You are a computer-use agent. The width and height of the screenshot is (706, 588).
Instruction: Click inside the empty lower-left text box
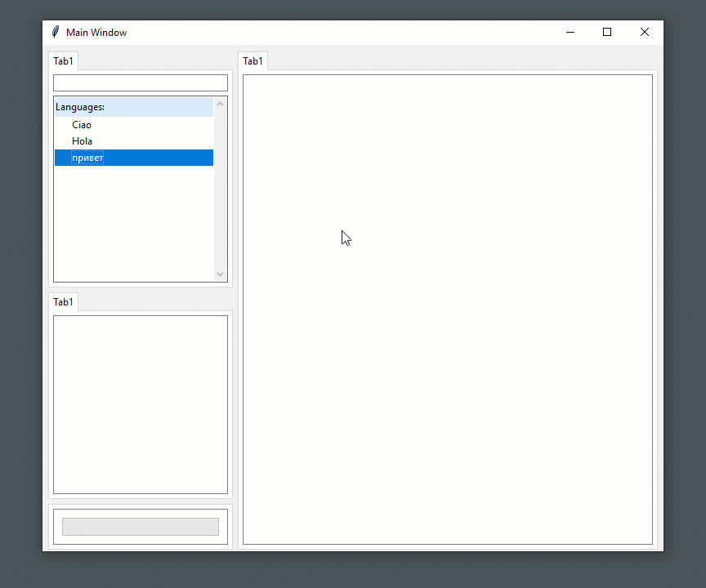pos(141,404)
